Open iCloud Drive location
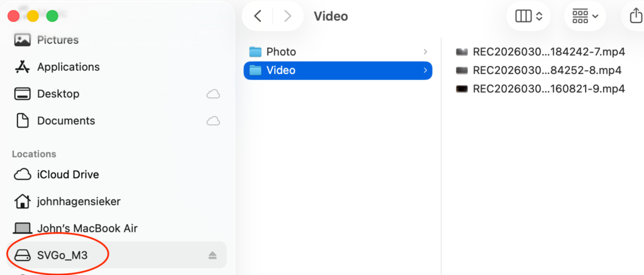644x275 pixels. (67, 175)
